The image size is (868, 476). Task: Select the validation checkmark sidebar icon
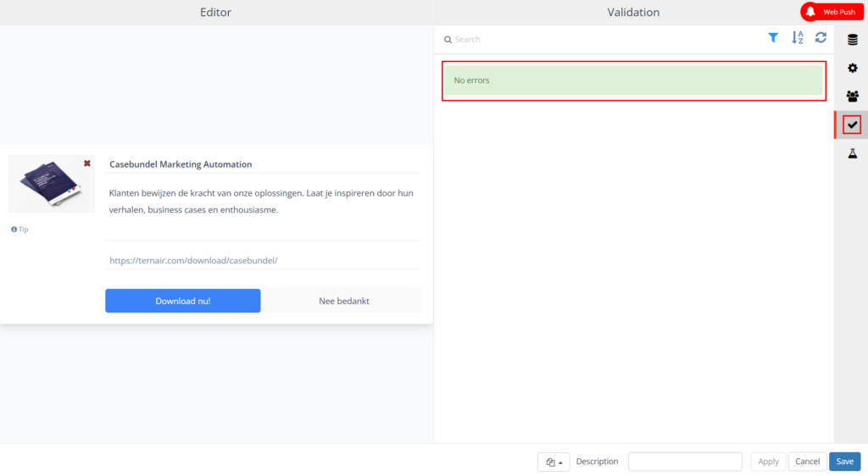pos(852,125)
